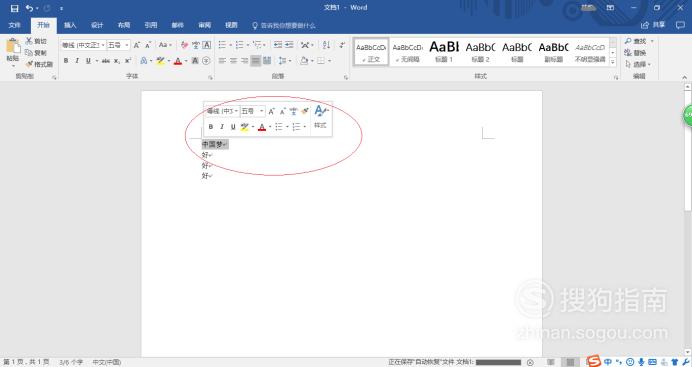Toggle subscript x₂ formatting
The image size is (692, 367).
[x=117, y=61]
